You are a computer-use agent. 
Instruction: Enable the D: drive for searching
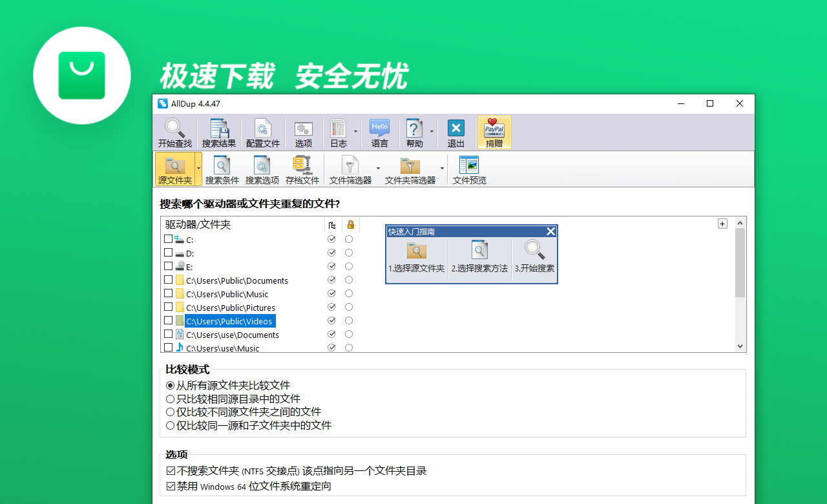point(169,253)
